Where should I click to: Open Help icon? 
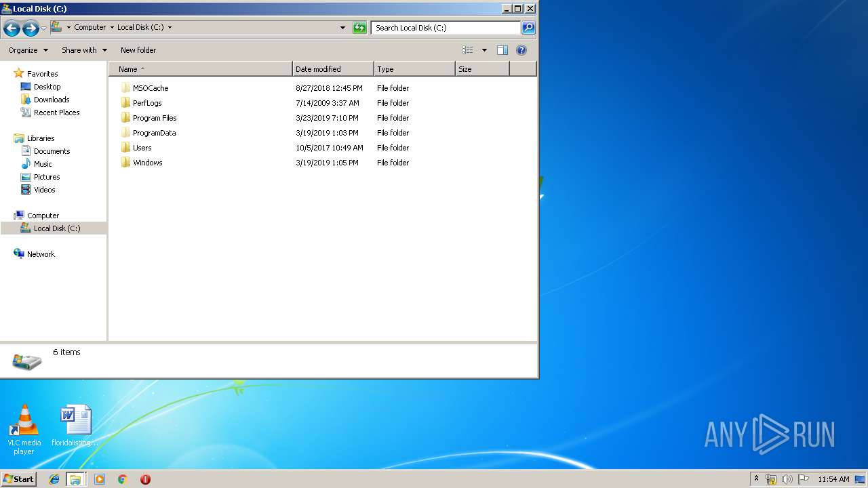521,50
